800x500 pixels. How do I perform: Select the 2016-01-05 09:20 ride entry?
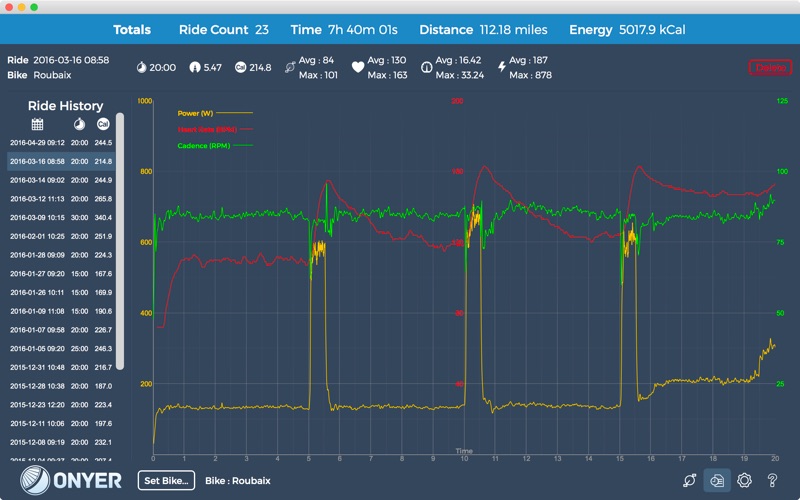coord(61,349)
